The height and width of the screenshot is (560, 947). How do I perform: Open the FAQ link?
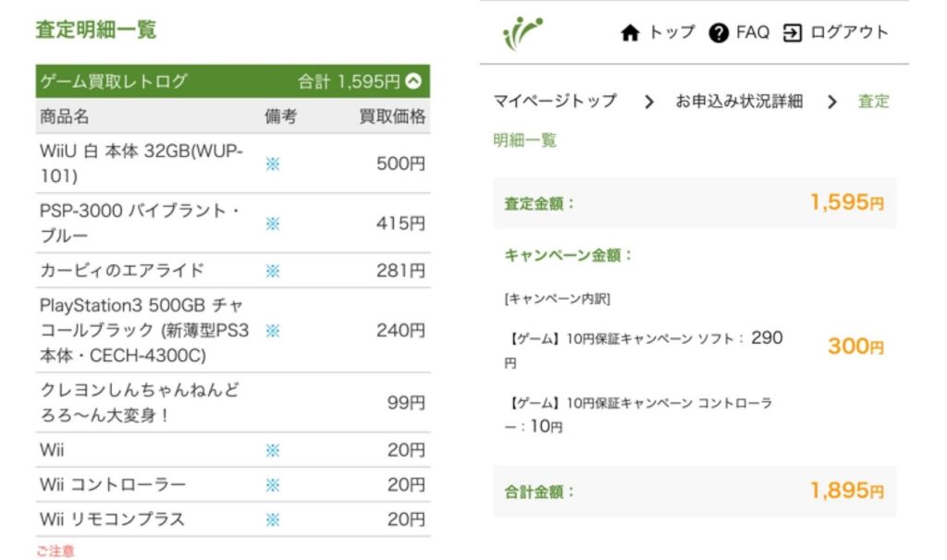click(x=753, y=32)
